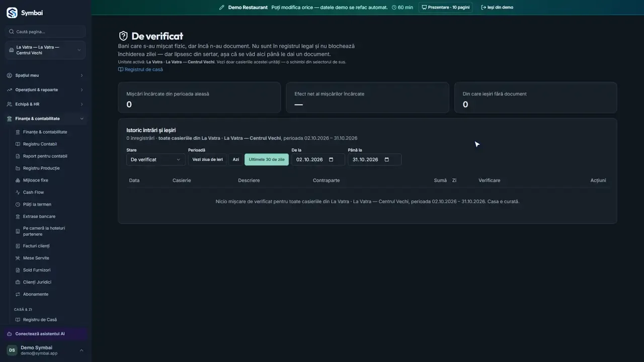Click the Symbai logo icon
Screen dimensions: 644x362
[12, 13]
